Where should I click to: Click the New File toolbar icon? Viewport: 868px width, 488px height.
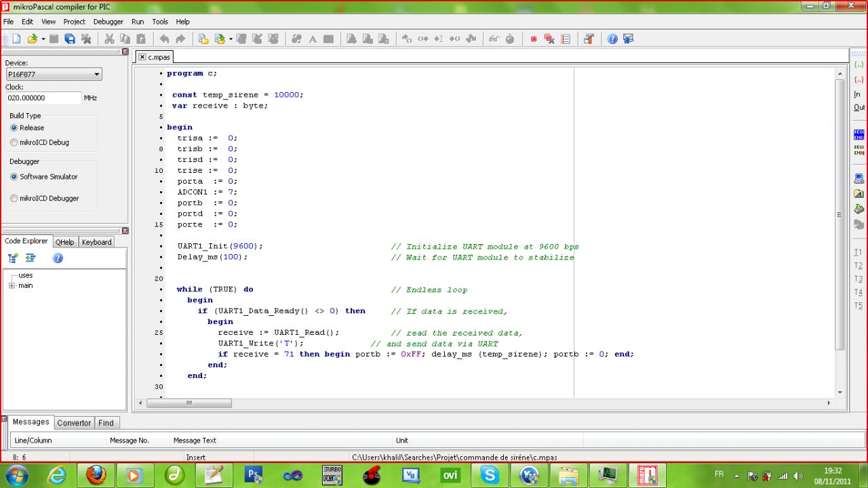[16, 39]
